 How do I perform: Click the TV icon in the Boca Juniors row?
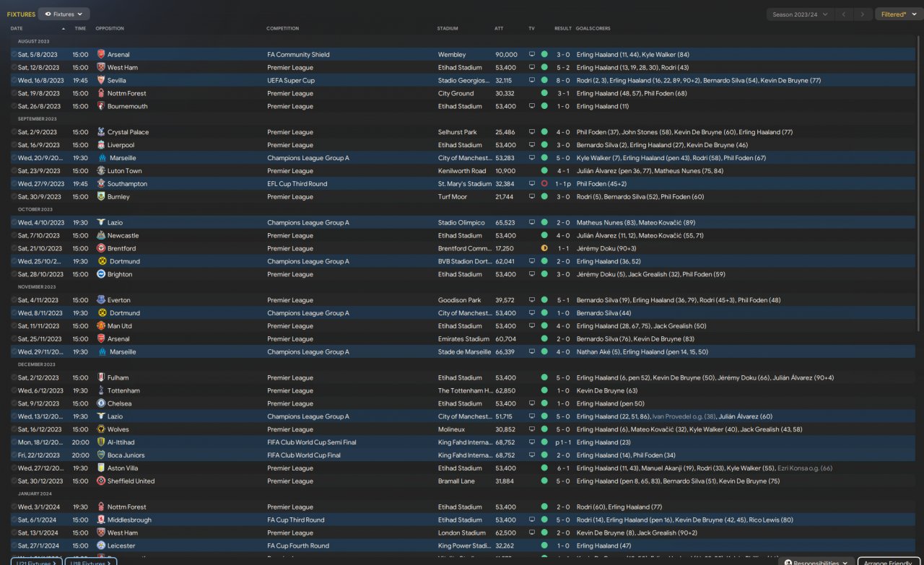pos(532,455)
